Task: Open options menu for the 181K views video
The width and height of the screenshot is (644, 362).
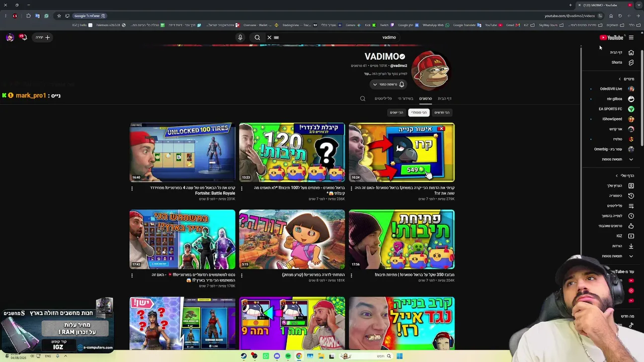Action: click(242, 276)
